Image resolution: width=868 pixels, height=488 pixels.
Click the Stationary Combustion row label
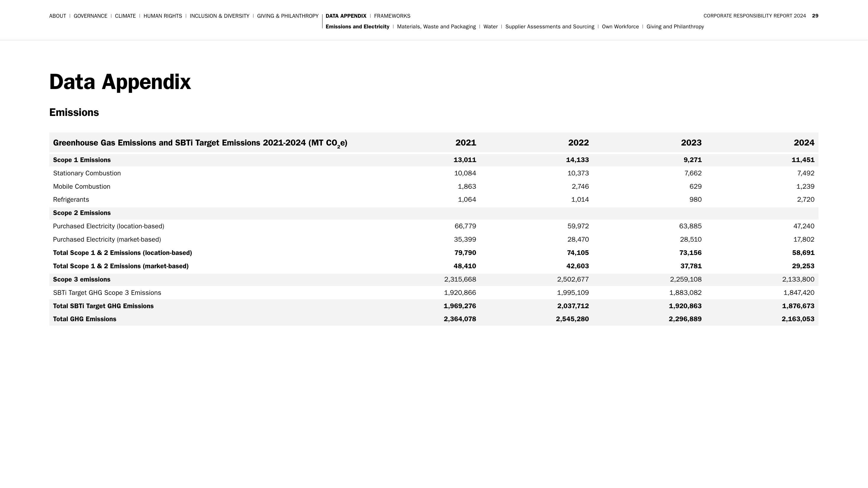87,173
